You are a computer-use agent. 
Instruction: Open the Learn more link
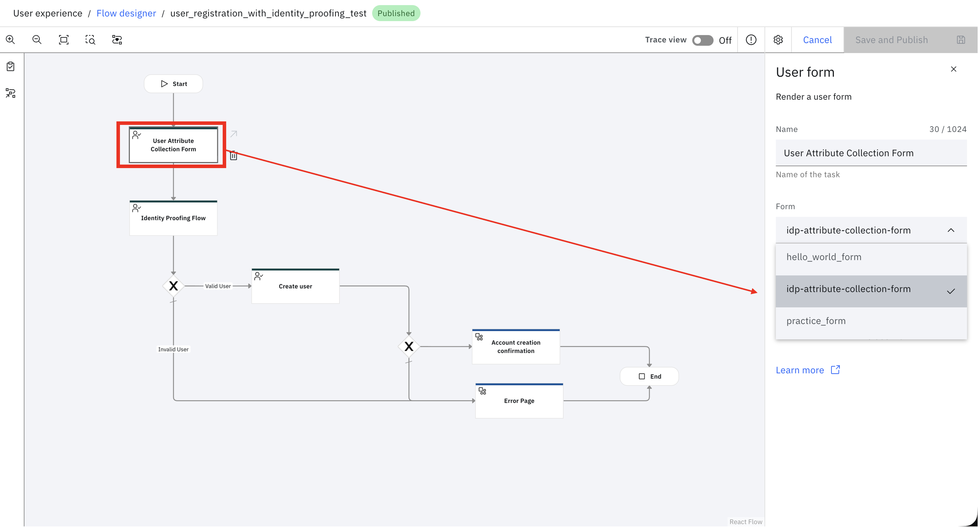(800, 370)
